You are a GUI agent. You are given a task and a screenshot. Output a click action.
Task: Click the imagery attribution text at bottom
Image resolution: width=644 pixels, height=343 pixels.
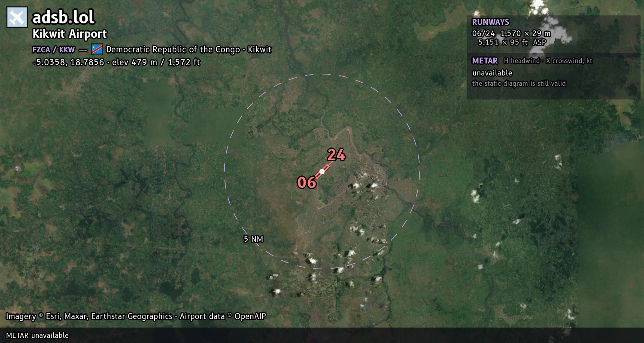click(136, 316)
